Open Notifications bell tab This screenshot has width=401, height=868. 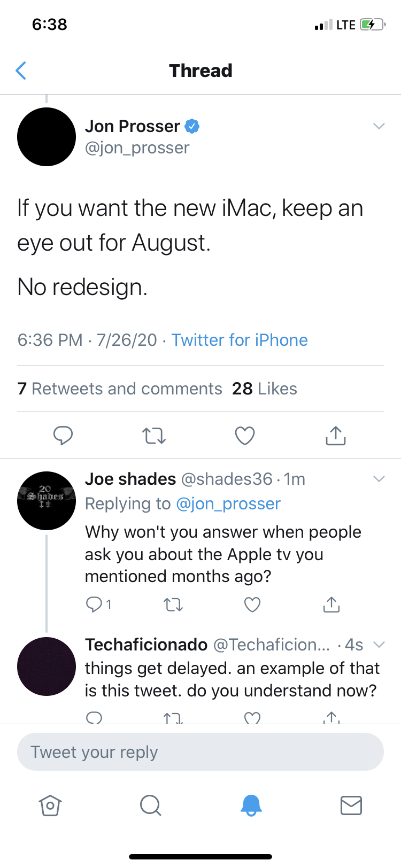[251, 805]
